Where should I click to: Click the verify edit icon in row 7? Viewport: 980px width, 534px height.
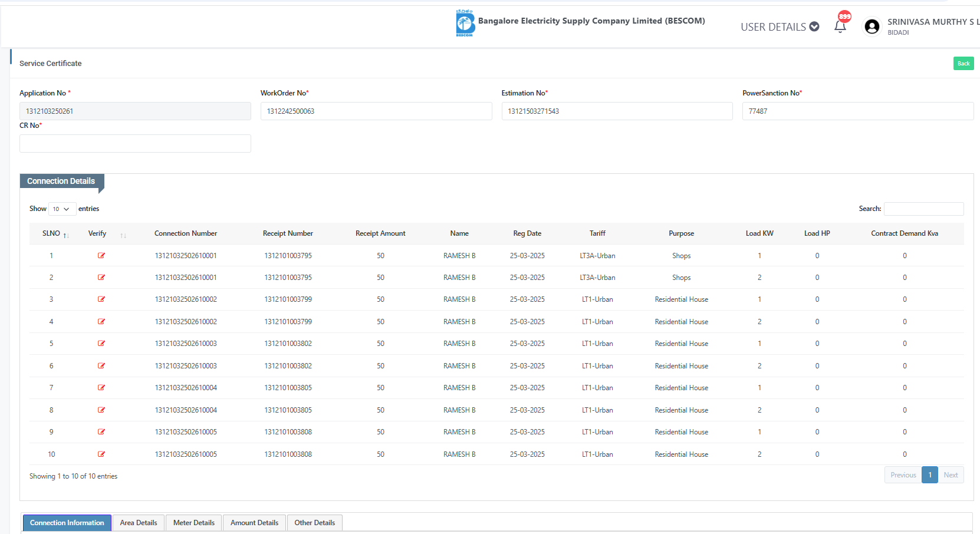coord(101,388)
